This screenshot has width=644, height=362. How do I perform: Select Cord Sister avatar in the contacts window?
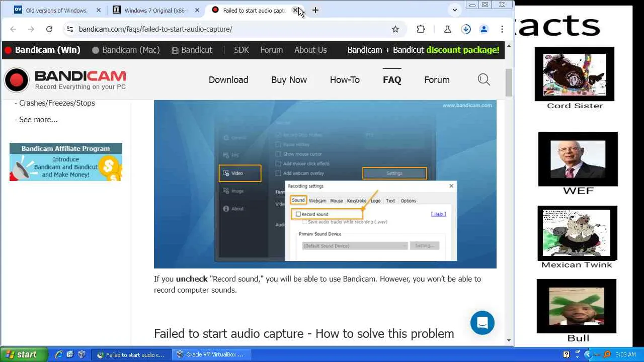(575, 74)
